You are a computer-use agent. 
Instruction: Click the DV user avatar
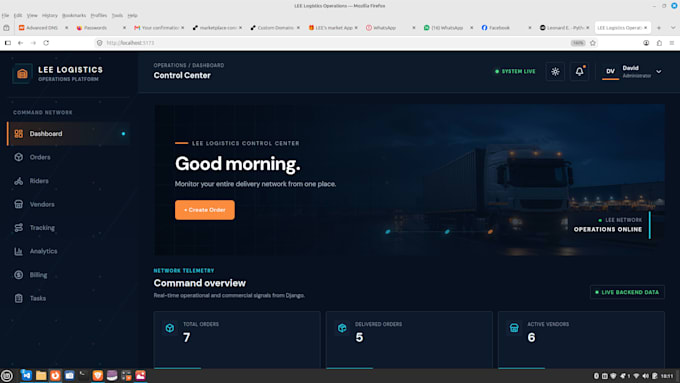(610, 72)
